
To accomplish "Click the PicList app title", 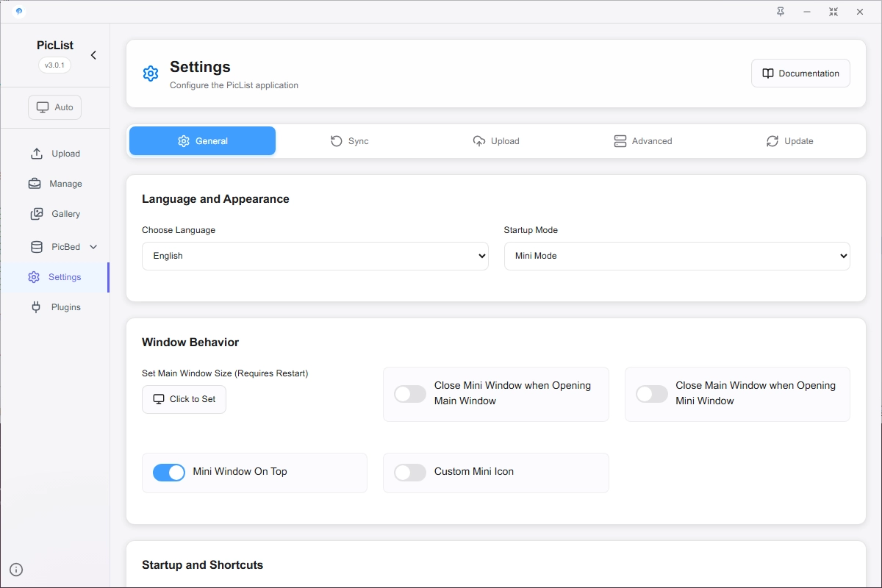I will coord(55,46).
